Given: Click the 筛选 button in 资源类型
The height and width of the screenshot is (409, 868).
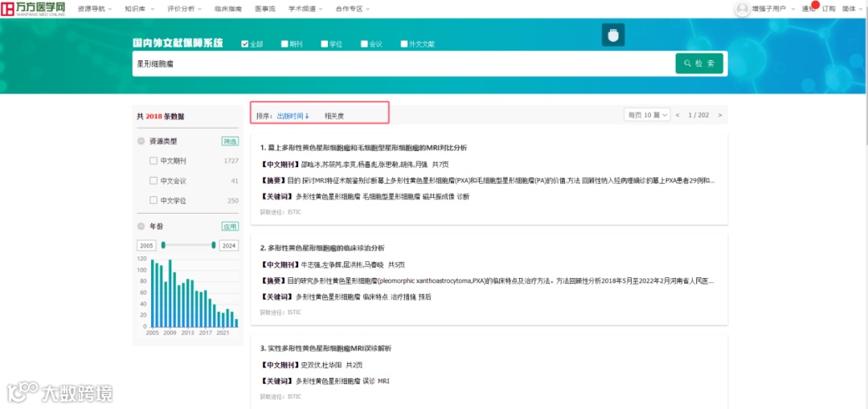Looking at the screenshot, I should 231,141.
